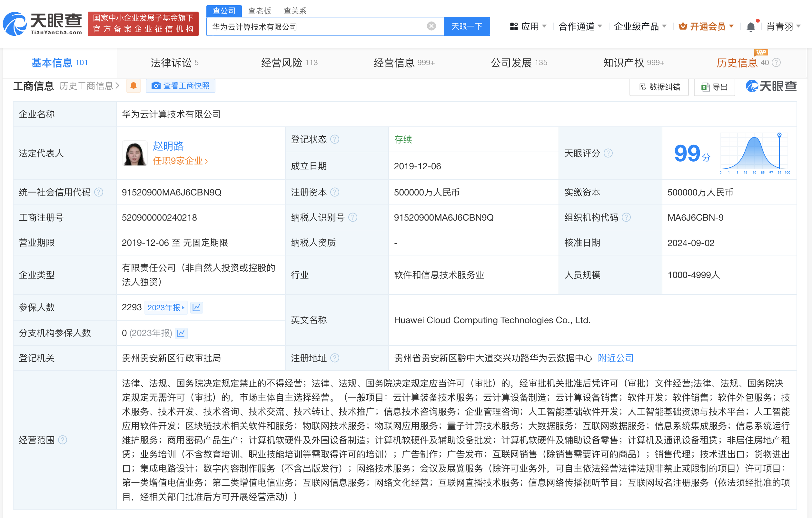Screen dimensions: 812x518
Task: Click 附近公司 link beside registered address
Action: pos(615,358)
